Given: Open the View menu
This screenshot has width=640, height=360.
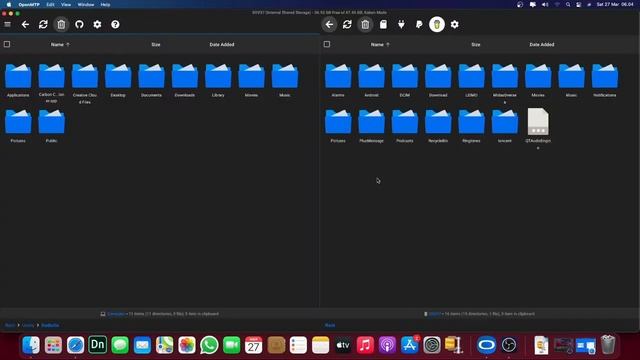Looking at the screenshot, I should (x=66, y=4).
